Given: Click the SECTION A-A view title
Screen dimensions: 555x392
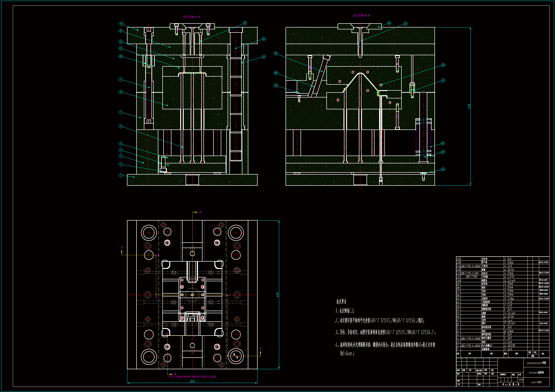Looking at the screenshot, I should [191, 17].
